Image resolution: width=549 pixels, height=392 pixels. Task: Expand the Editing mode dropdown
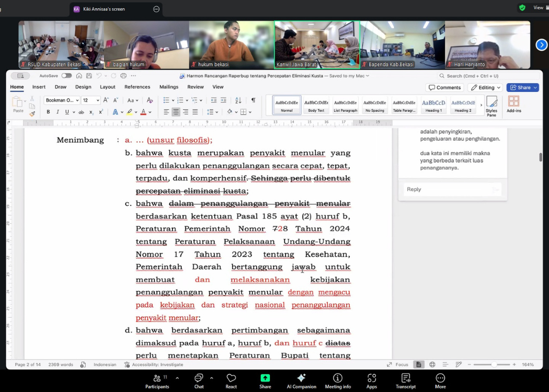coord(485,87)
